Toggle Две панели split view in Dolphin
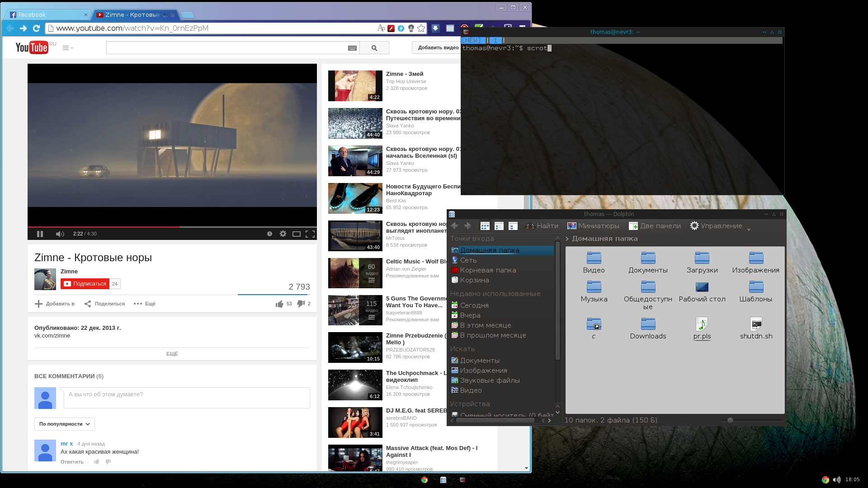Screen dimensions: 868x488 (x=656, y=226)
